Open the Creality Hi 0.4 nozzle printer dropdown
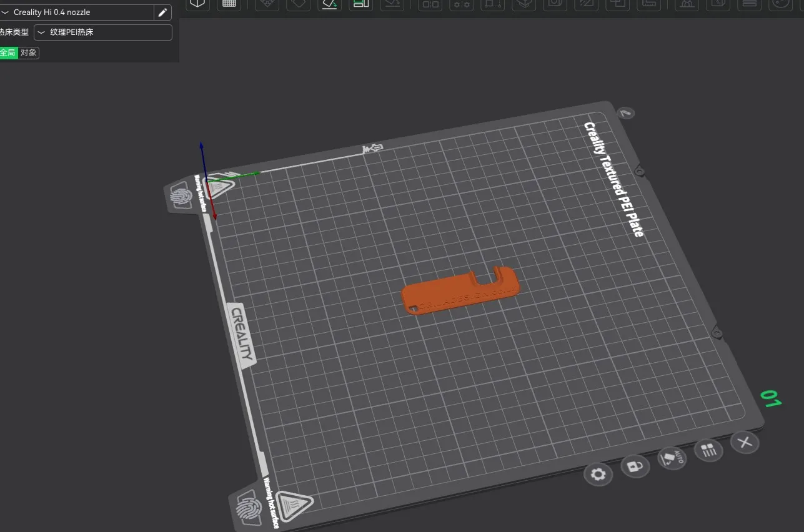Viewport: 804px width, 532px height. [77, 12]
